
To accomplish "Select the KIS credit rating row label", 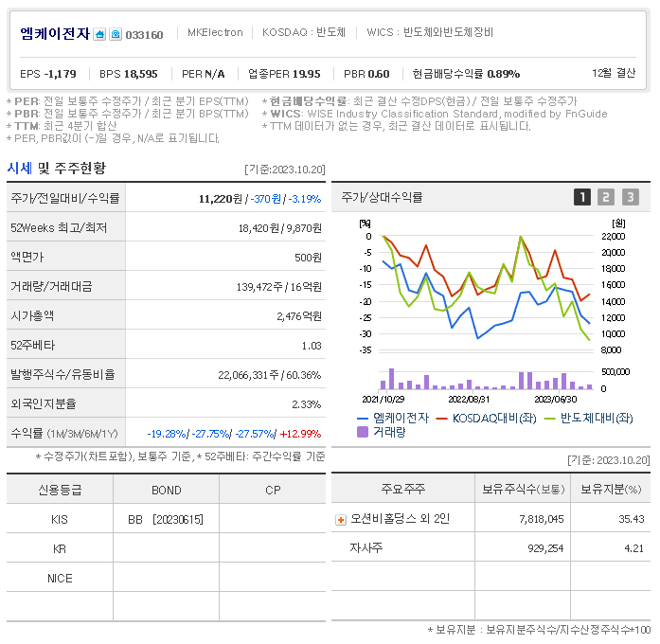I will pos(60,520).
